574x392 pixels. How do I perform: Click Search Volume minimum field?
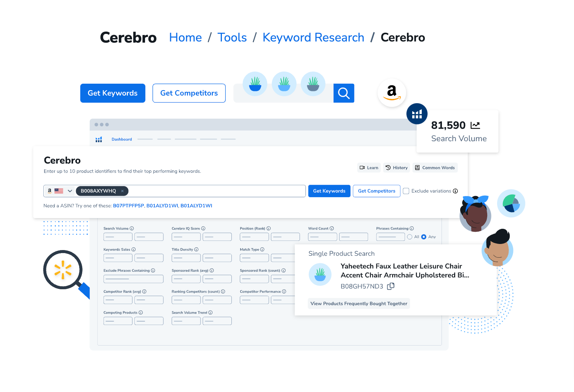118,237
